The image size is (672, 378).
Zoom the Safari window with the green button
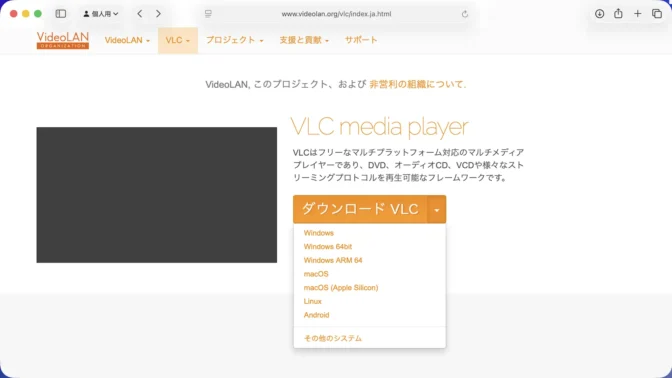(x=38, y=14)
